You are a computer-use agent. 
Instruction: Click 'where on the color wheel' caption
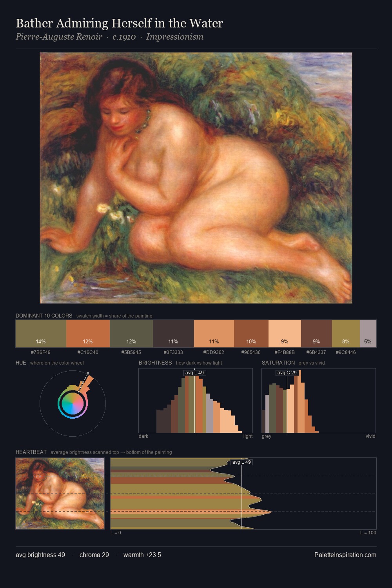[x=57, y=363]
